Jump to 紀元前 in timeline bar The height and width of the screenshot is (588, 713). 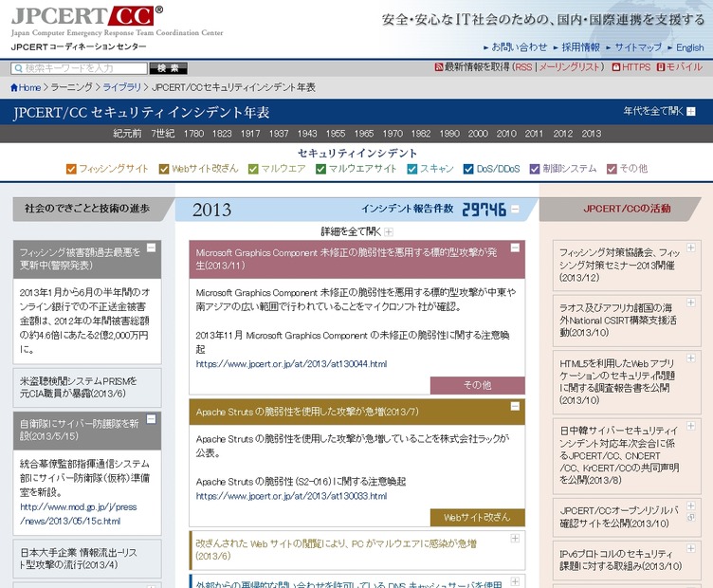point(127,134)
